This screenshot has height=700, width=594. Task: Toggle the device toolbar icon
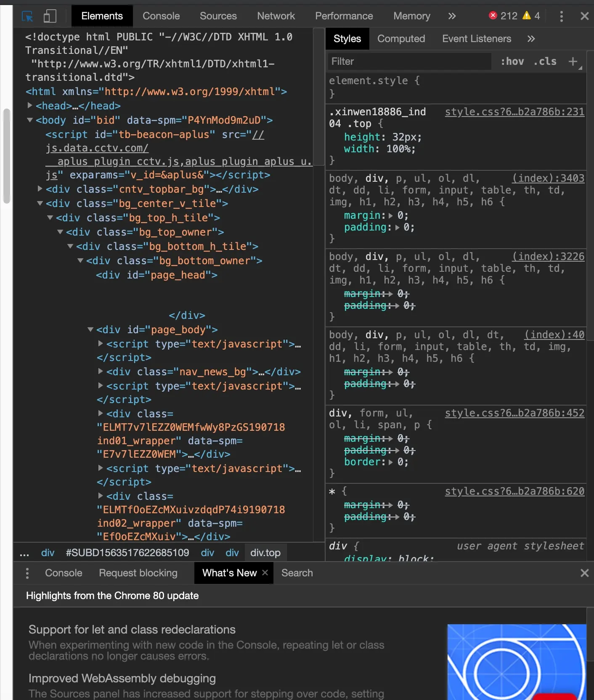50,16
